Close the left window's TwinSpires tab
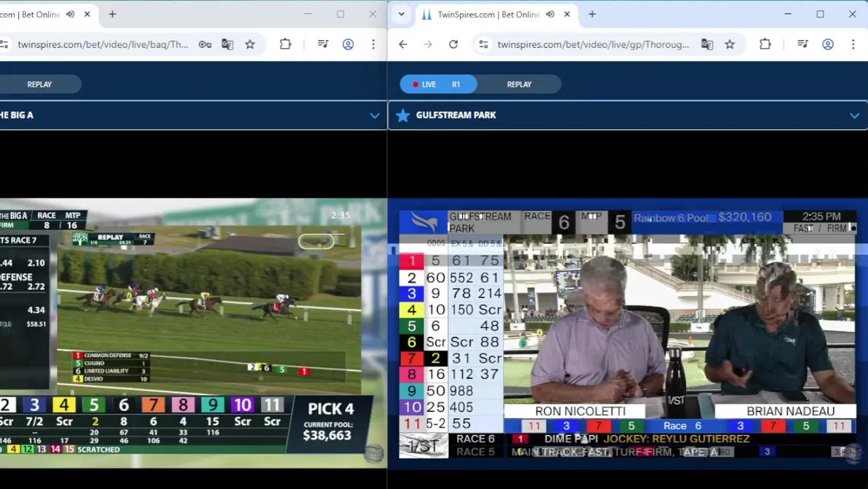 (87, 14)
